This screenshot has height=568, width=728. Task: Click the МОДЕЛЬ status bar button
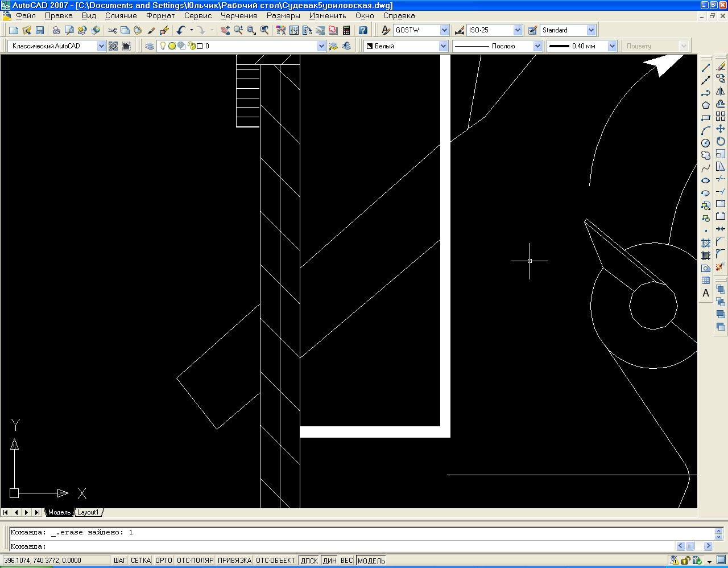(x=371, y=561)
